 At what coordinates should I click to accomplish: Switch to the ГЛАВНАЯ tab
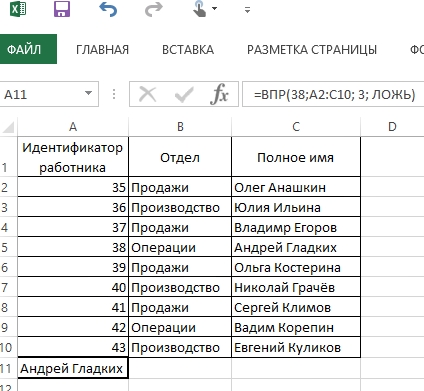(102, 50)
